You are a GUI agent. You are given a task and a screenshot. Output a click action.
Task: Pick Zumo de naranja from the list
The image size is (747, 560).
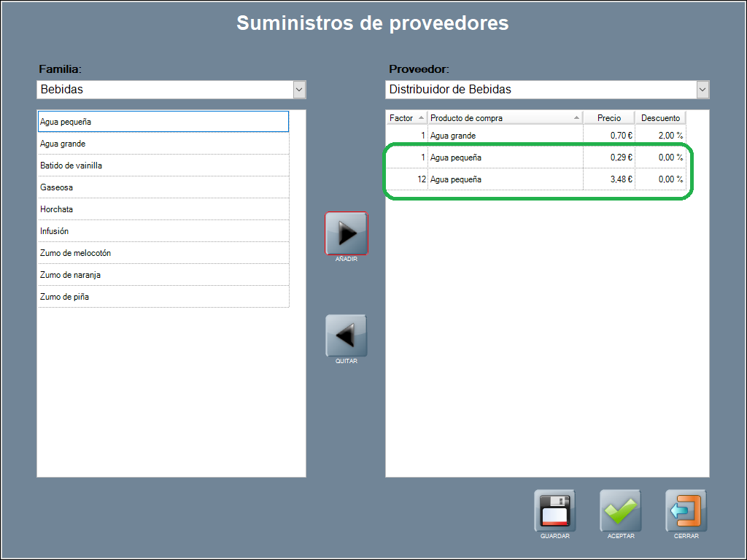[x=163, y=275]
